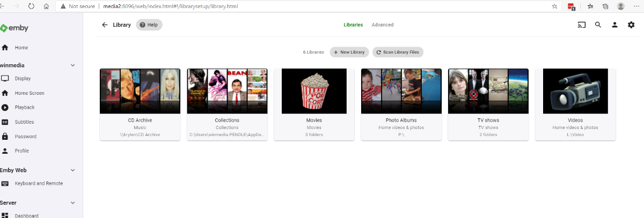Click the Help button

(x=149, y=25)
